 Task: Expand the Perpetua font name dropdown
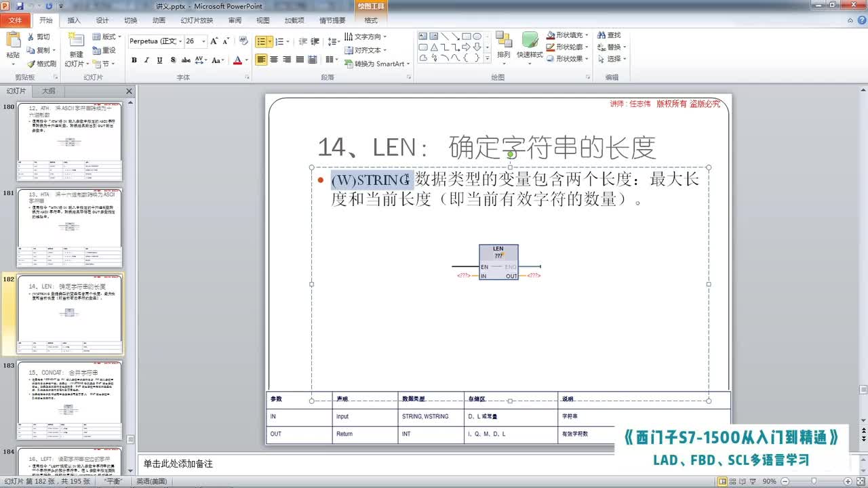click(180, 41)
